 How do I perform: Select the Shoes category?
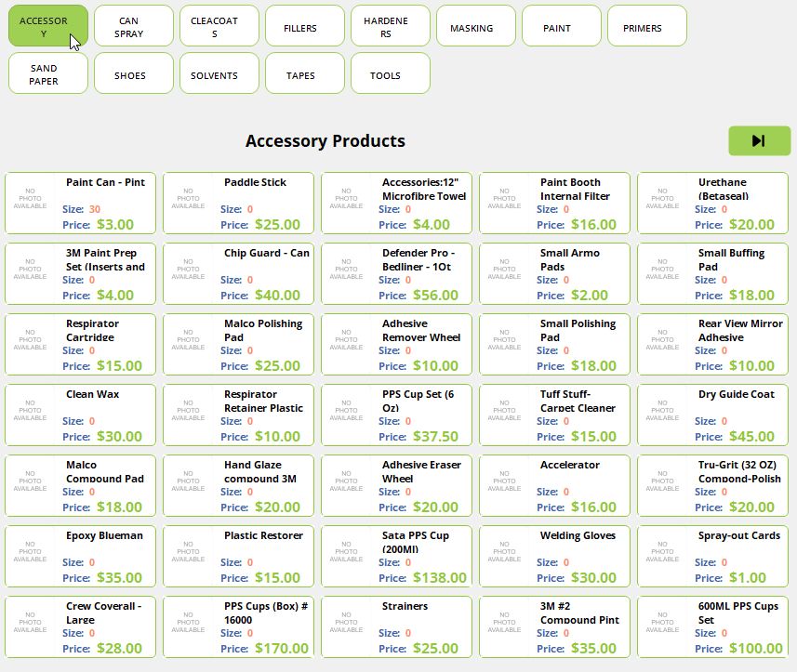click(x=134, y=73)
